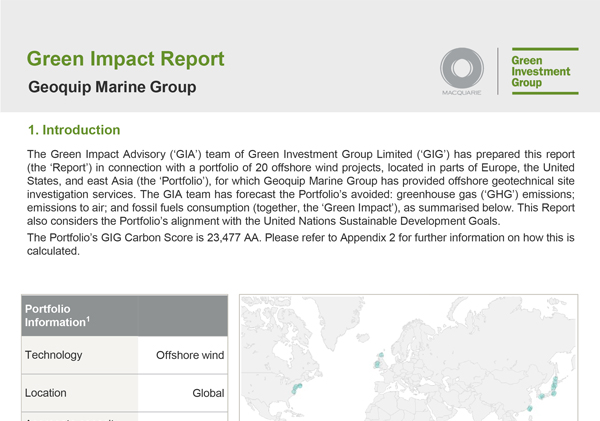The height and width of the screenshot is (421, 600).
Task: Click the project markers on US east coast
Action: (x=297, y=388)
